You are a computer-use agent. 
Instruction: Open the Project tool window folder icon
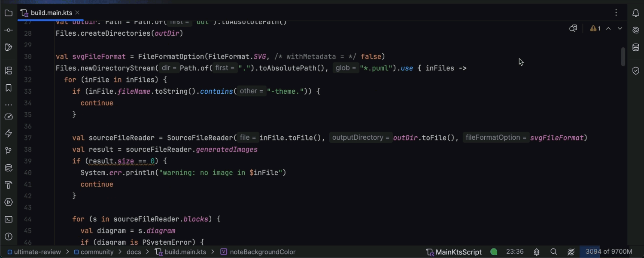9,13
